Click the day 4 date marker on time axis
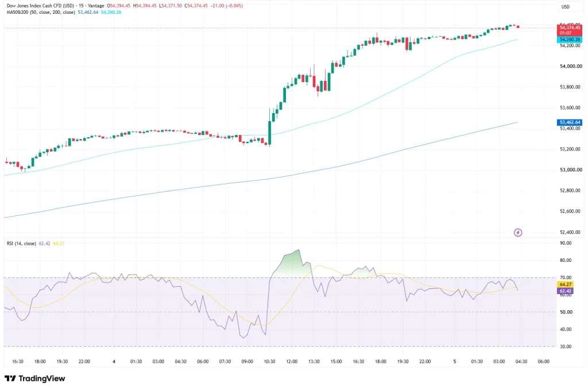 114,361
